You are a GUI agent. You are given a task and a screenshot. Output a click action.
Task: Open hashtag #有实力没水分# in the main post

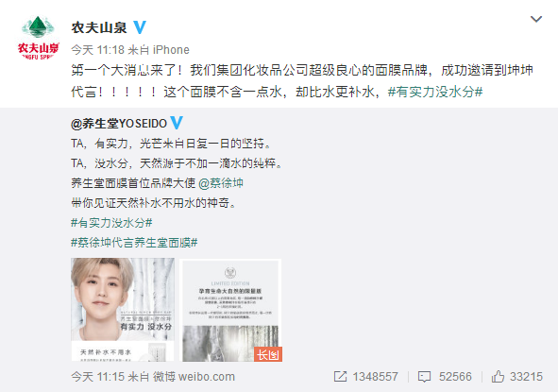pyautogui.click(x=435, y=92)
